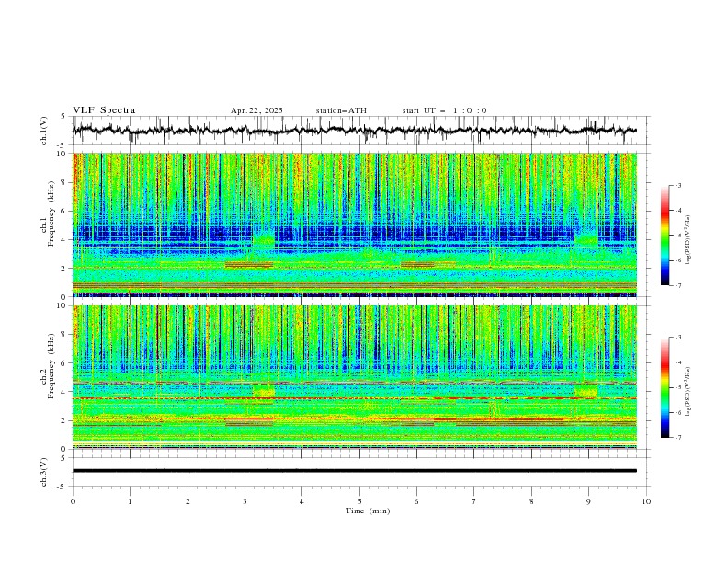Click the 'Time (min)' axis label
This screenshot has height=563, width=728.
(368, 511)
